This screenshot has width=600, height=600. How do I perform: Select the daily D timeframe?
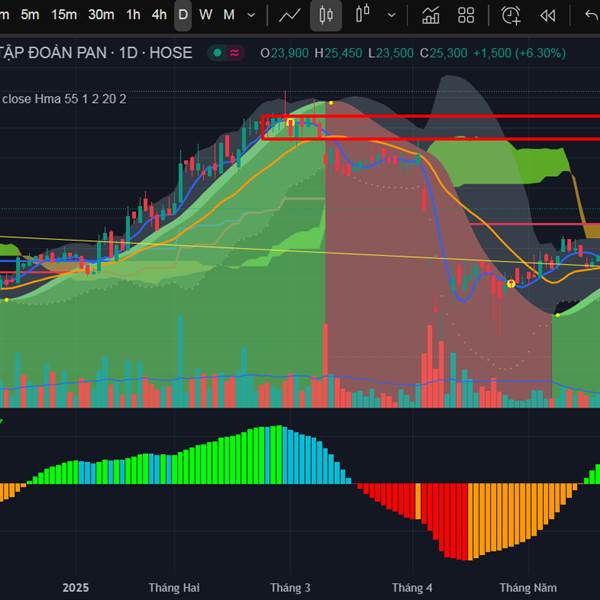point(183,15)
